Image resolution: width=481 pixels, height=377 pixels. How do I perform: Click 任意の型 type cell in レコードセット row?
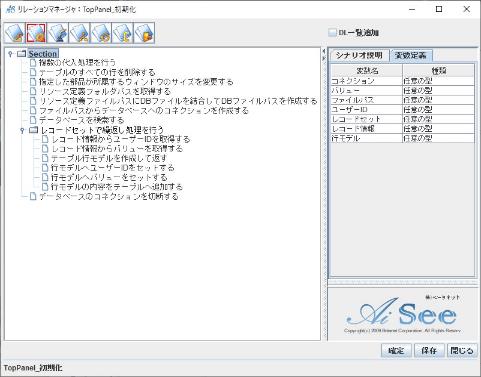(x=438, y=119)
